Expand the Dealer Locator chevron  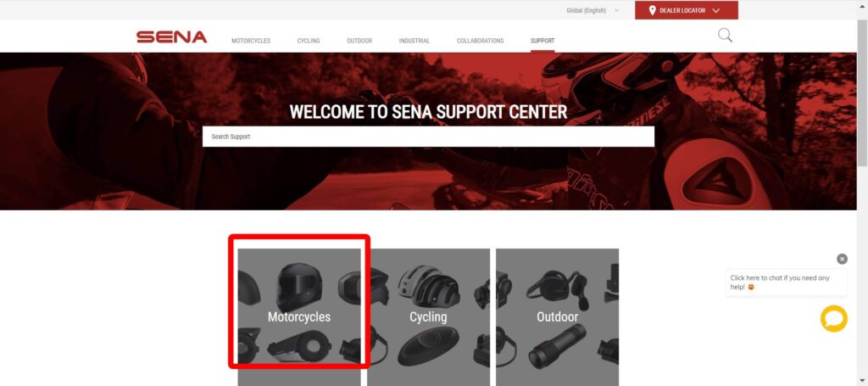click(715, 10)
